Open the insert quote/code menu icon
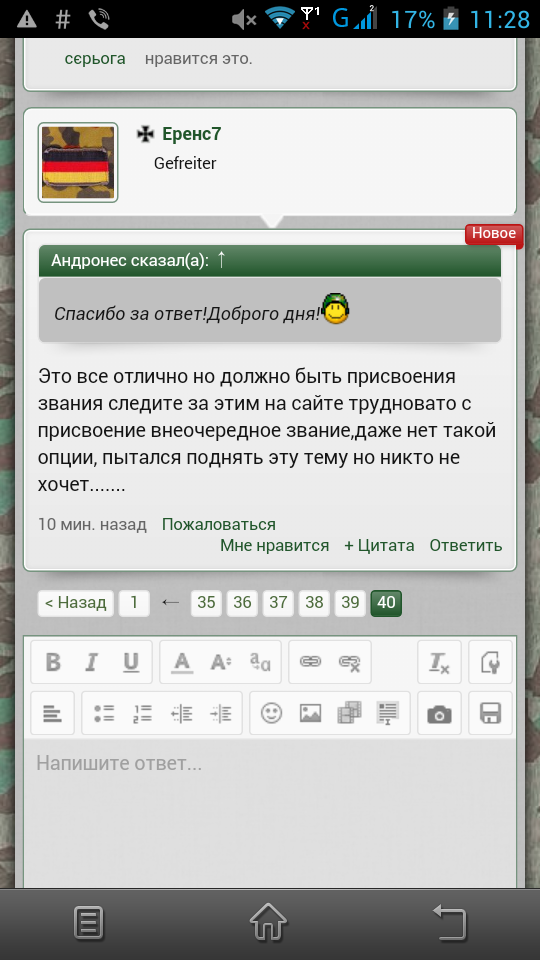This screenshot has width=540, height=960. (x=388, y=713)
